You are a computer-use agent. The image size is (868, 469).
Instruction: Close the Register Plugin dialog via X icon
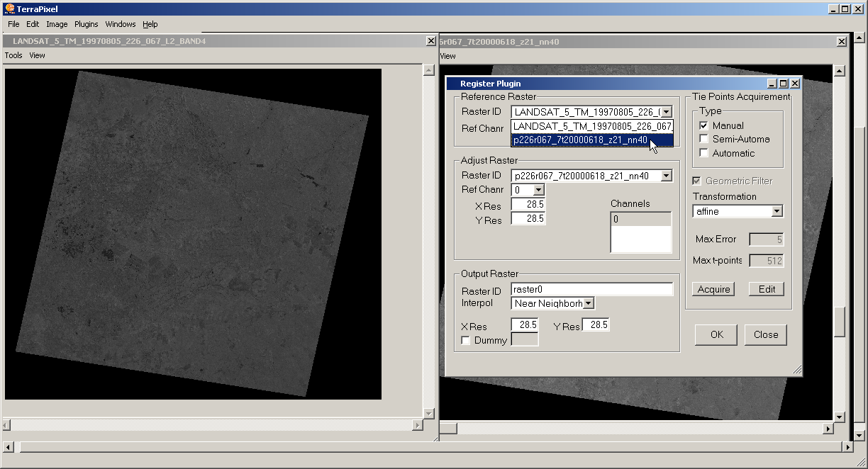tap(795, 84)
